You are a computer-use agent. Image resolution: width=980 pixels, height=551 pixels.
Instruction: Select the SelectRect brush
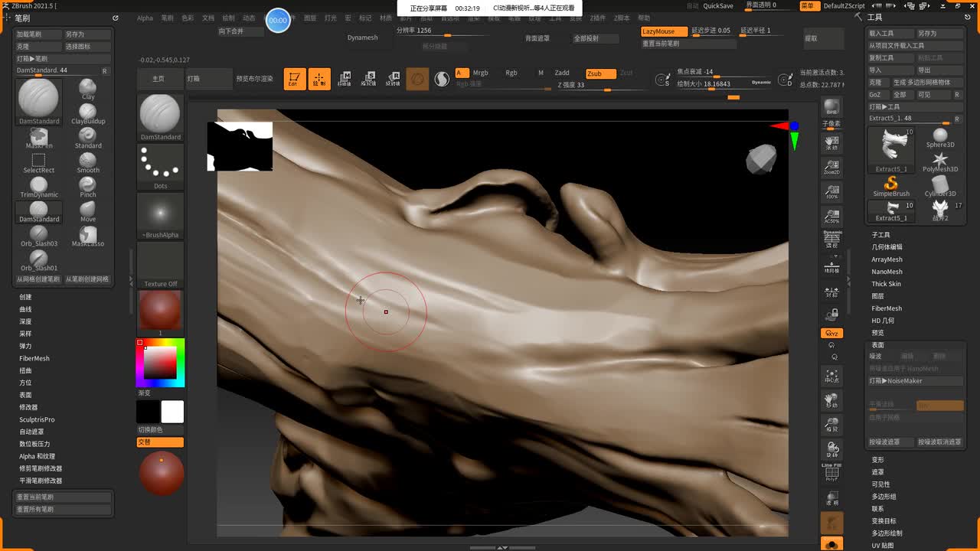coord(39,162)
